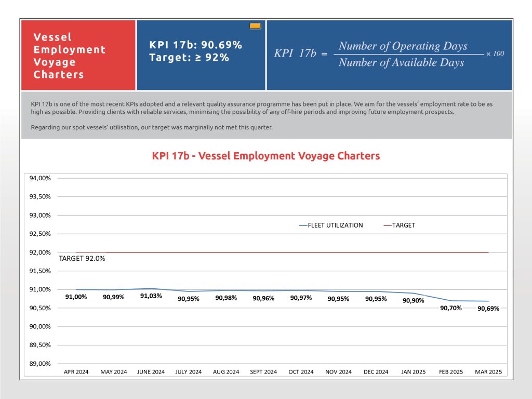Click the 89,50% y-axis value
532x399 pixels.
(40, 345)
